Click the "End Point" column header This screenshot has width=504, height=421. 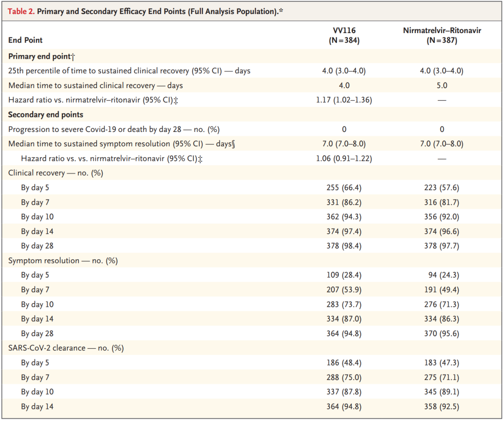point(26,40)
